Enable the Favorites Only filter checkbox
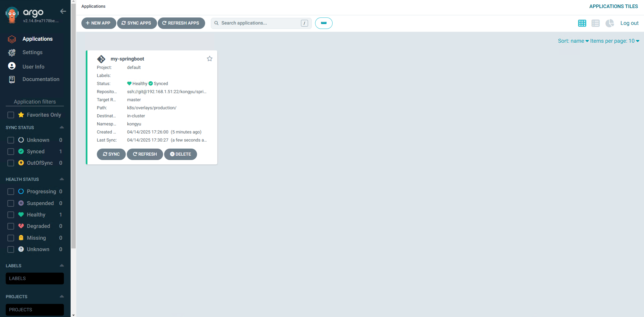This screenshot has height=317, width=644. pos(11,115)
